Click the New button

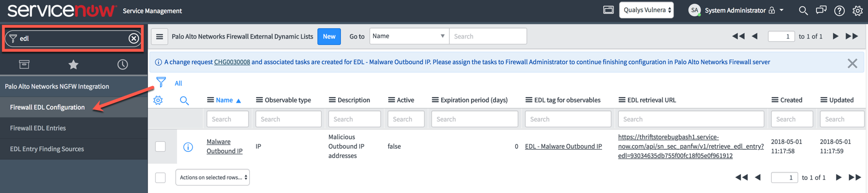coord(329,37)
